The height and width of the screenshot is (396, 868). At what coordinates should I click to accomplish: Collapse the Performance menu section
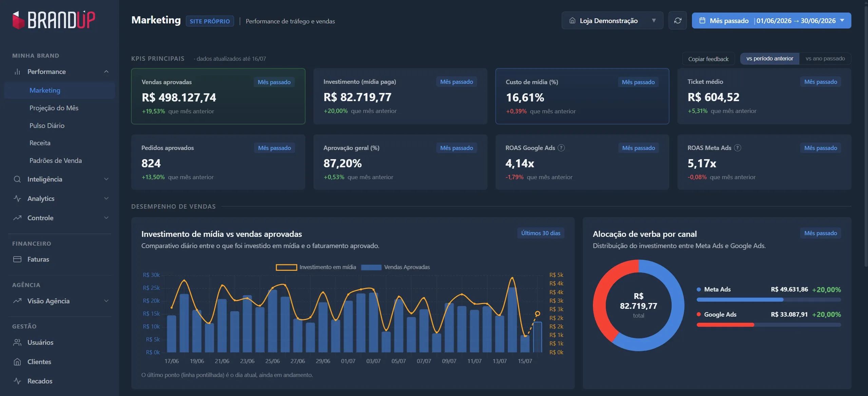[106, 72]
